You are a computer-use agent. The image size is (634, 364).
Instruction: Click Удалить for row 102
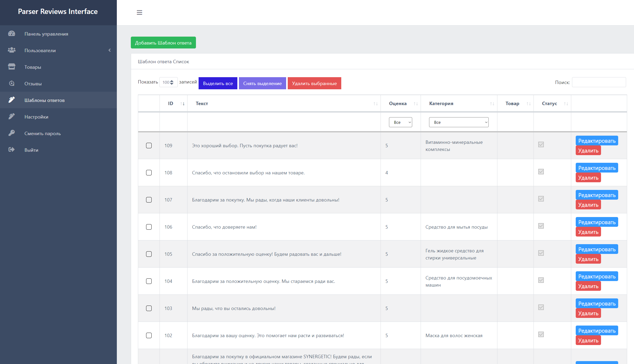pyautogui.click(x=588, y=340)
